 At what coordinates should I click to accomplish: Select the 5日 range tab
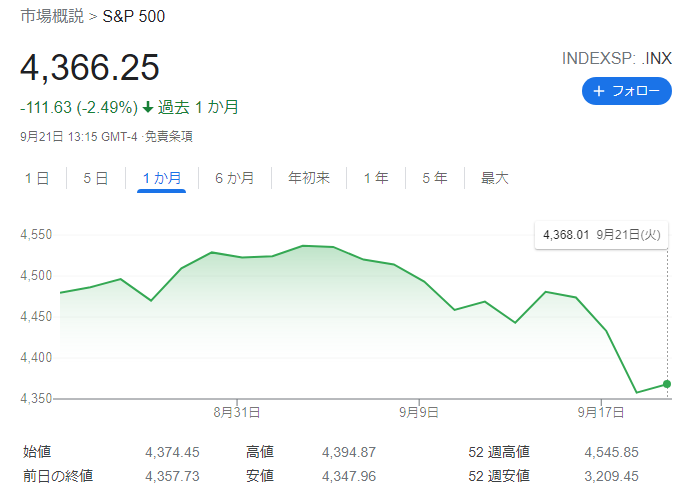96,178
